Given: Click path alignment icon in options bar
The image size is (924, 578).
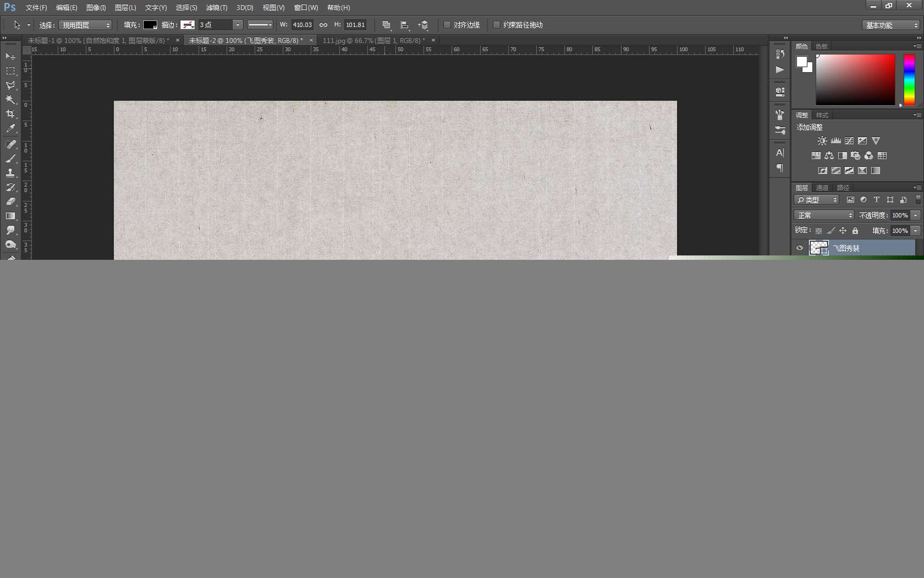Looking at the screenshot, I should 405,25.
